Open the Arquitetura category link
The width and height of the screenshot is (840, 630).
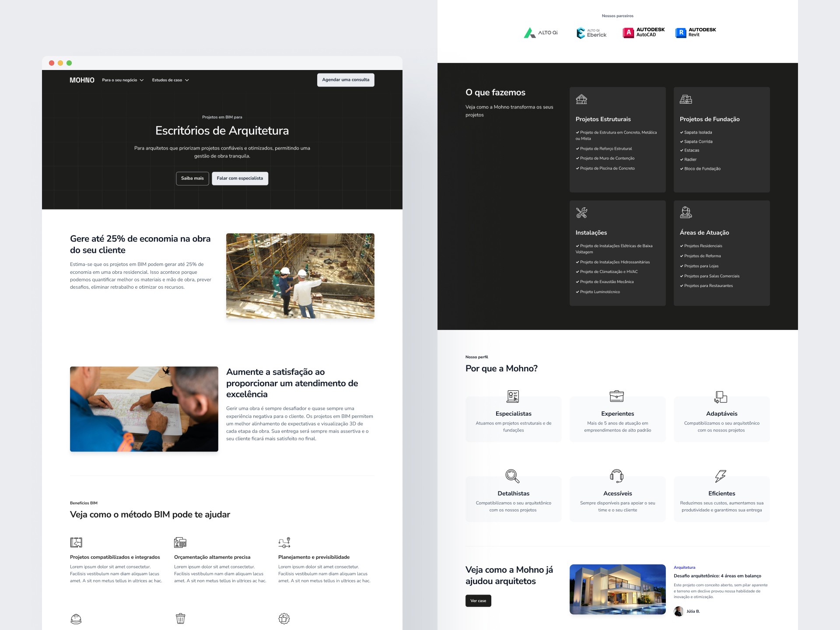684,567
